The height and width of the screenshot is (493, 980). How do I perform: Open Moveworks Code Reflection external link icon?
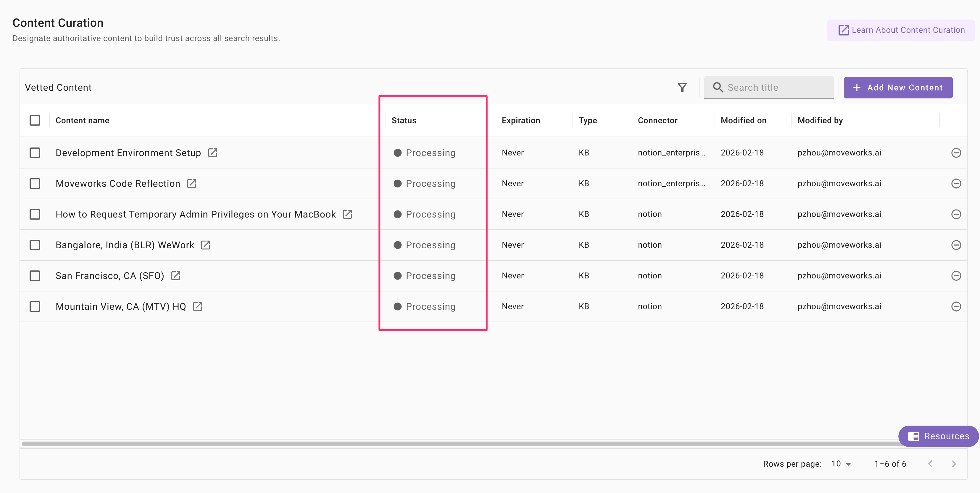pyautogui.click(x=192, y=184)
